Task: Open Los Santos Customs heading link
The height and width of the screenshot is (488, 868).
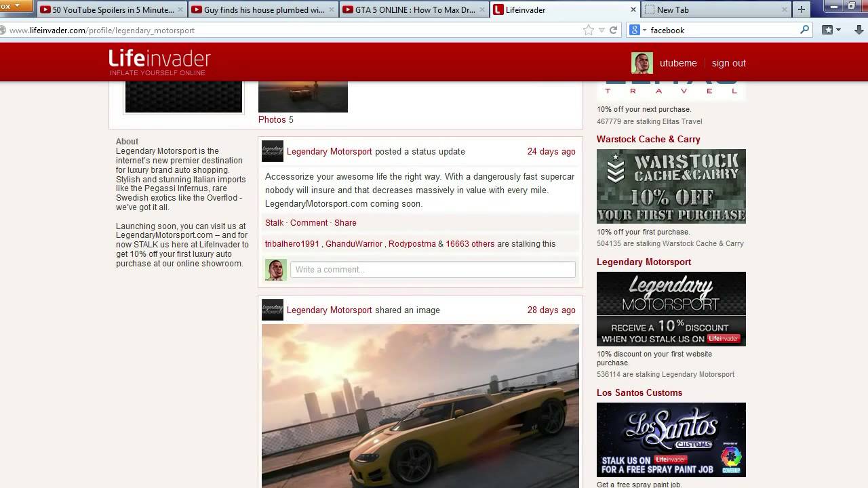Action: (x=639, y=392)
